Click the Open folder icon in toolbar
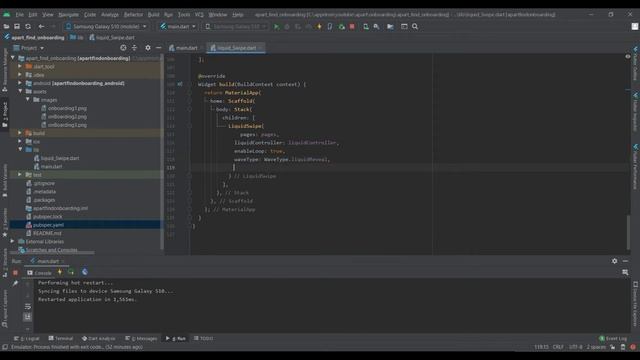Viewport: 640px width, 360px height. (6, 27)
